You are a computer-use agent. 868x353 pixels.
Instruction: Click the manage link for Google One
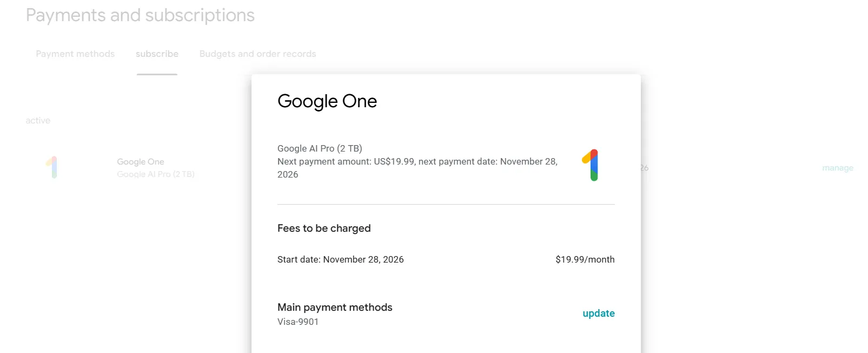click(x=837, y=168)
